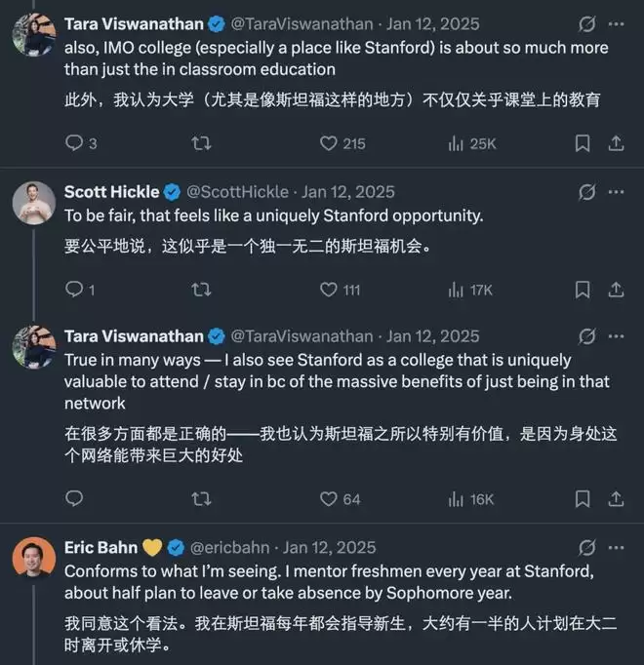The width and height of the screenshot is (644, 665).
Task: Open Eric Bahn's avatar
Action: tap(34, 559)
